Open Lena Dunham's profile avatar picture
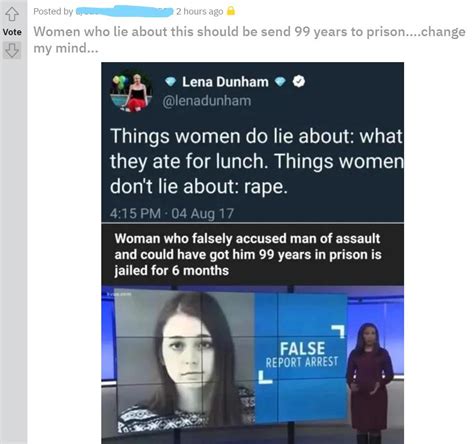Screen dimensions: 474x444 [x=131, y=91]
